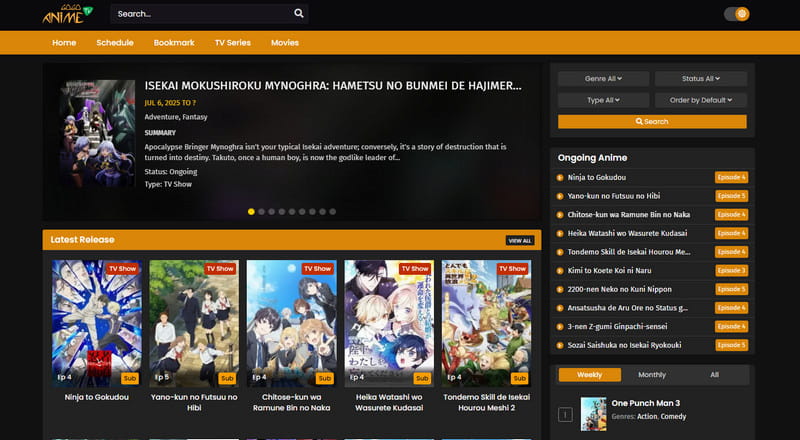Open Heika Watashi wo Wasurete Kudasai poster
Viewport: 800px width, 440px height.
pyautogui.click(x=389, y=323)
